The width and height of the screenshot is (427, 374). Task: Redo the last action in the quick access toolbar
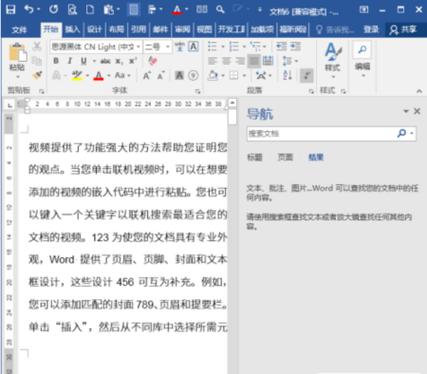(x=54, y=9)
